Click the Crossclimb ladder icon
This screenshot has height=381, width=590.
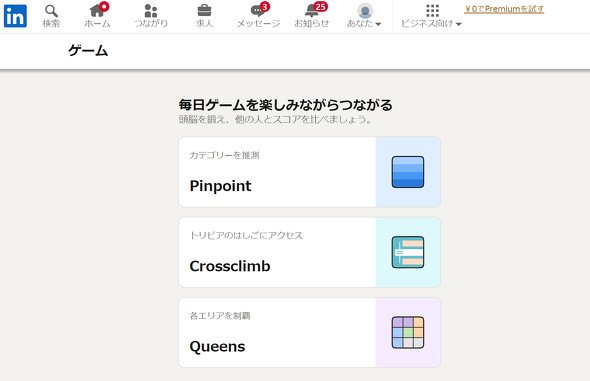[408, 252]
